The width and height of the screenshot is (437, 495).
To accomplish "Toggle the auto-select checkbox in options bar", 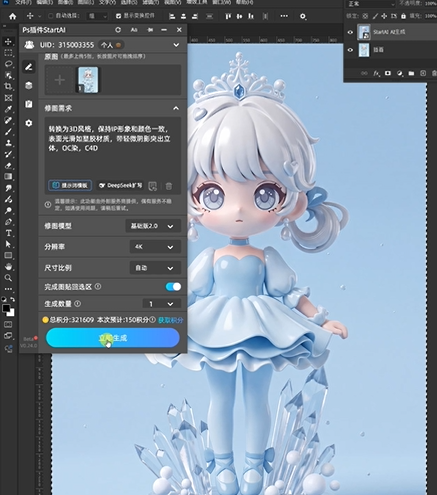I will 51,16.
